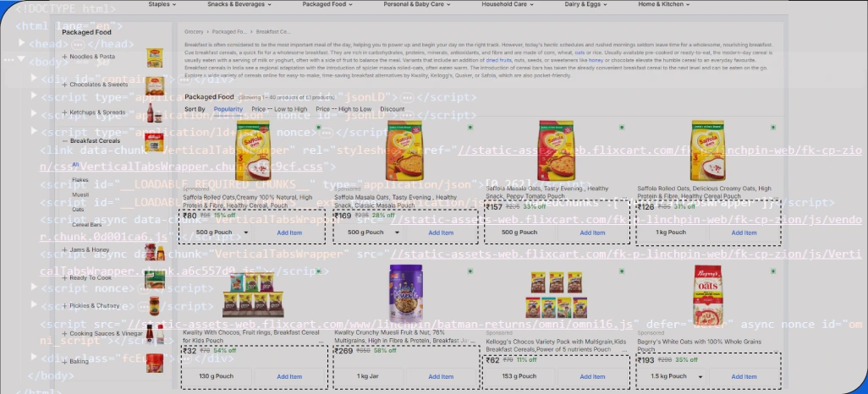
Task: Open Bagrry's White Oats product image
Action: (x=708, y=295)
